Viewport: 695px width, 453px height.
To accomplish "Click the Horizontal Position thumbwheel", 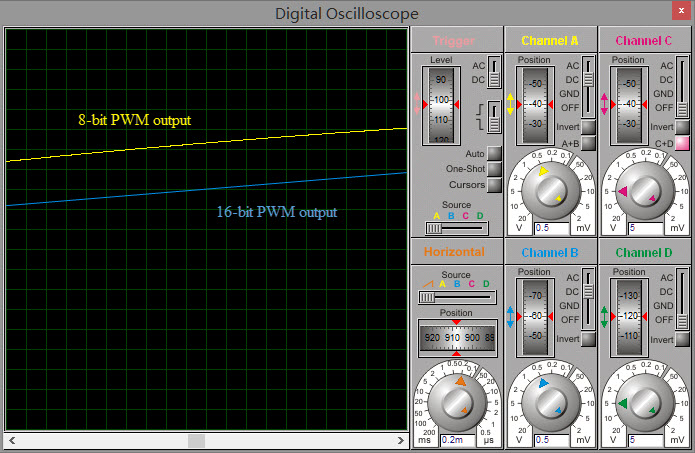I will pos(457,338).
